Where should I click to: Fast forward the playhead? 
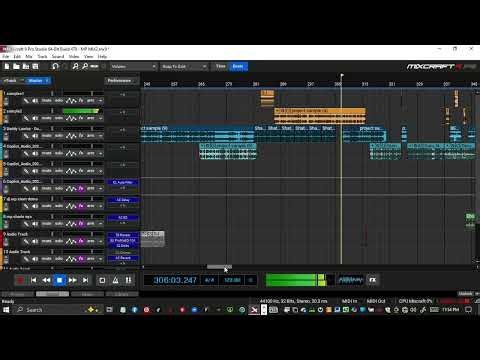[x=72, y=280]
